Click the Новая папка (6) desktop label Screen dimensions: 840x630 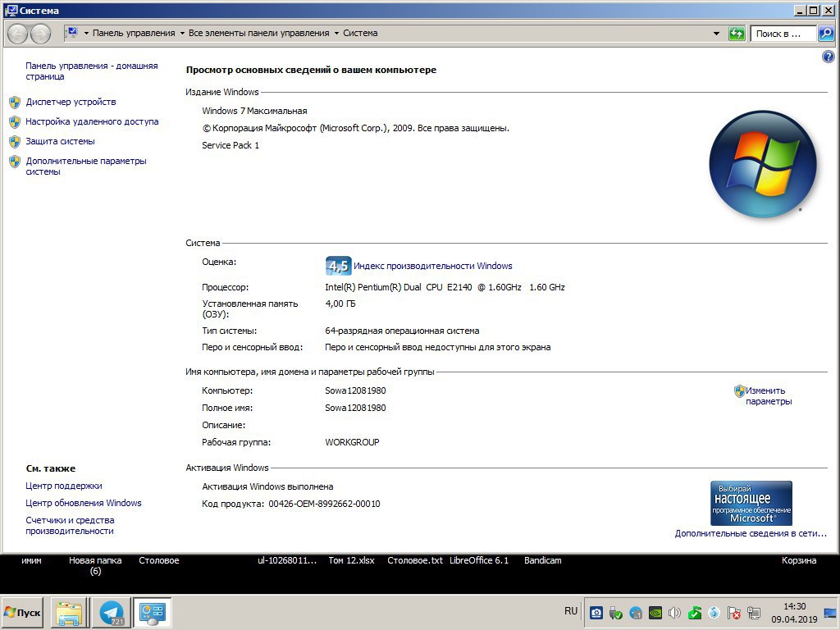[x=95, y=566]
